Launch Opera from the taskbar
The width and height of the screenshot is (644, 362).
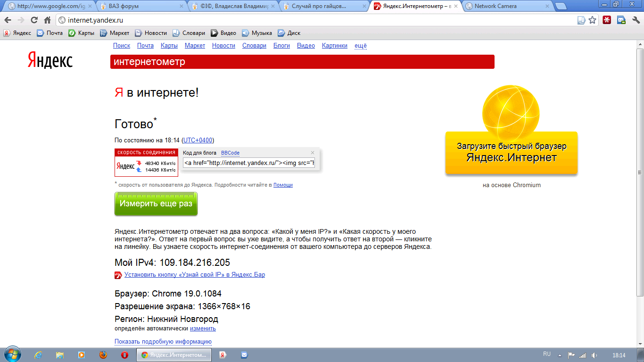[124, 355]
